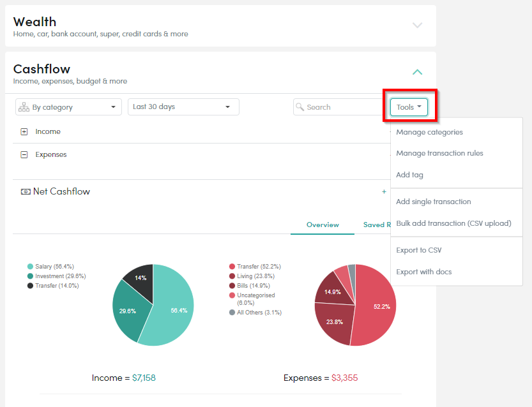Expand the Income row plus icon

coord(24,132)
